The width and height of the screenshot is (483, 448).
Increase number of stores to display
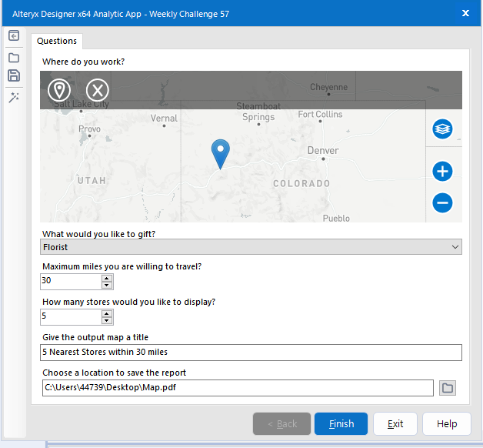pos(107,313)
